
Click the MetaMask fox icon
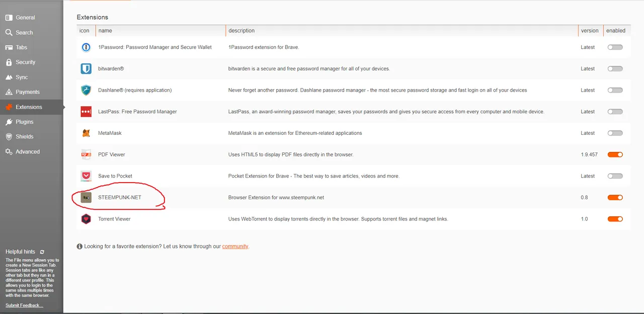coord(86,133)
